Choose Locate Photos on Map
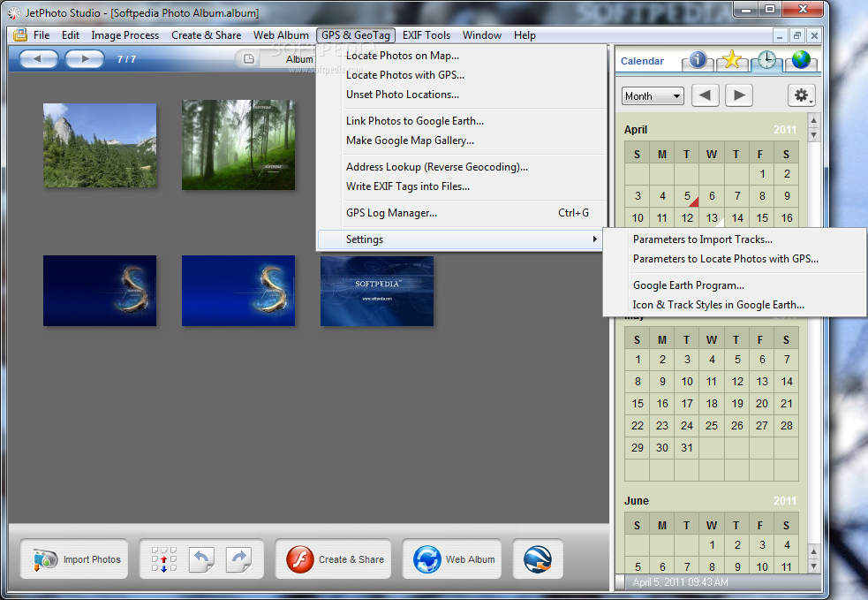Screen dimensions: 868x600 tap(461, 56)
